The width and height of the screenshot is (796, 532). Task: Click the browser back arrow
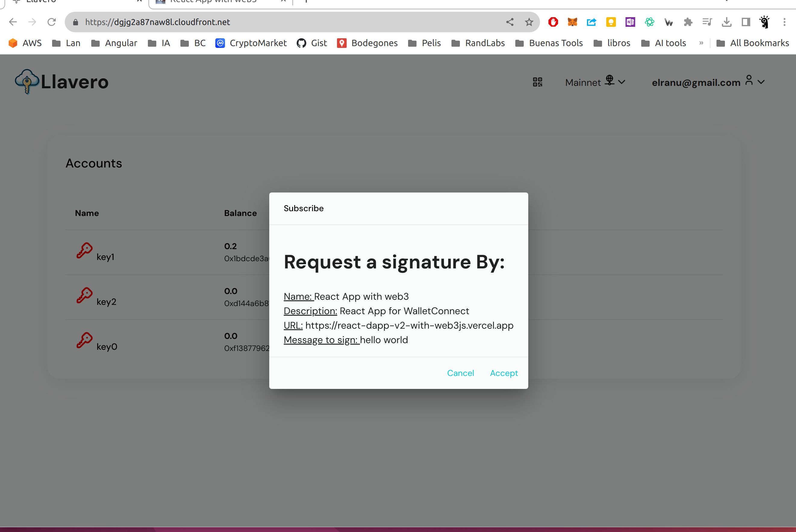[x=13, y=22]
